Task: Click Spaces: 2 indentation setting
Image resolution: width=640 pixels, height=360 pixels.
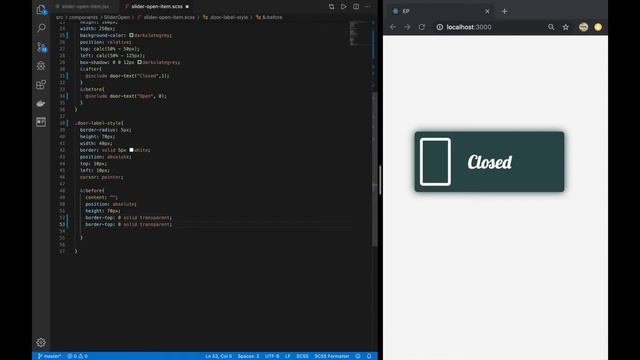Action: click(248, 356)
